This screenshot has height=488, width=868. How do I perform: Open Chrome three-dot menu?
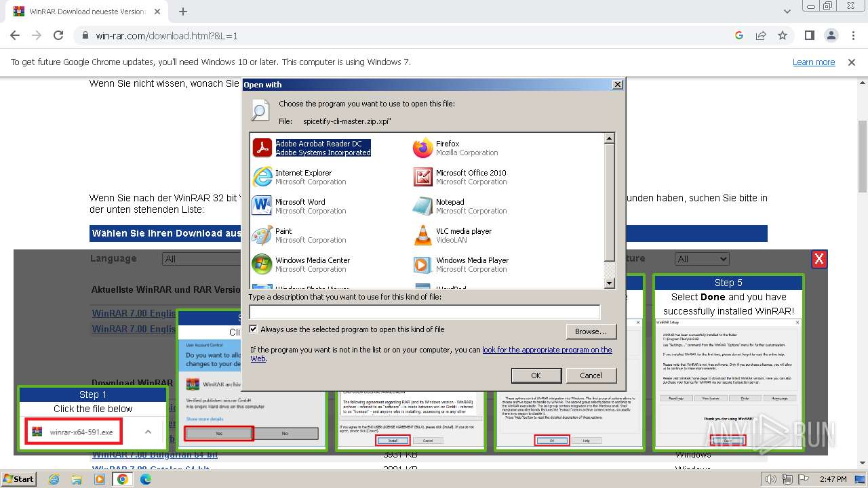pyautogui.click(x=852, y=35)
